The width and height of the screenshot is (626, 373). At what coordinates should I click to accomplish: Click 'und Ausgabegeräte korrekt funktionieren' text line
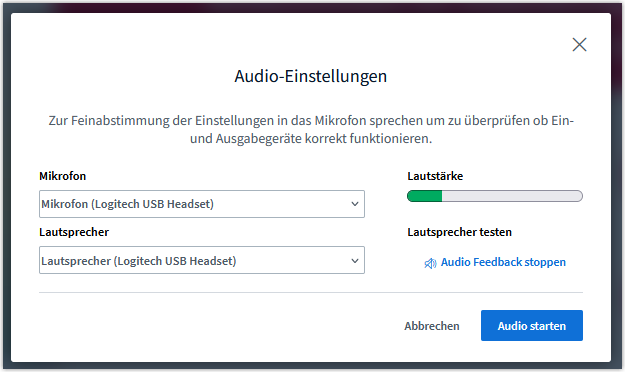[x=311, y=139]
